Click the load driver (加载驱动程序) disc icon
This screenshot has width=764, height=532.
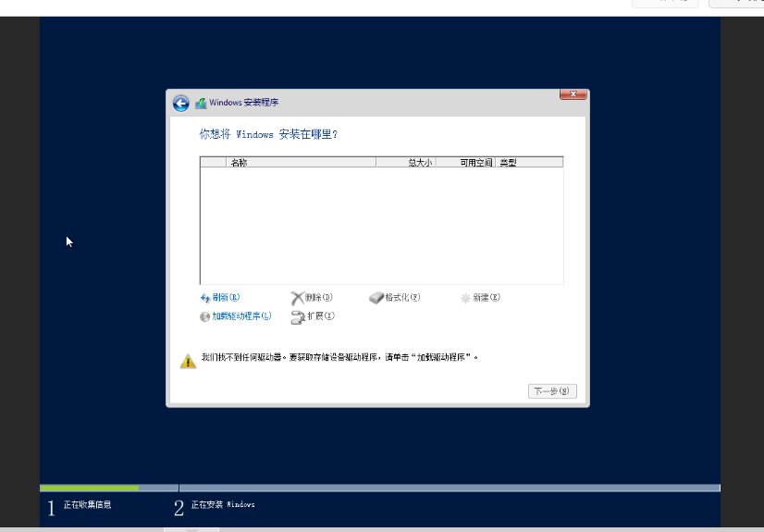coord(204,316)
